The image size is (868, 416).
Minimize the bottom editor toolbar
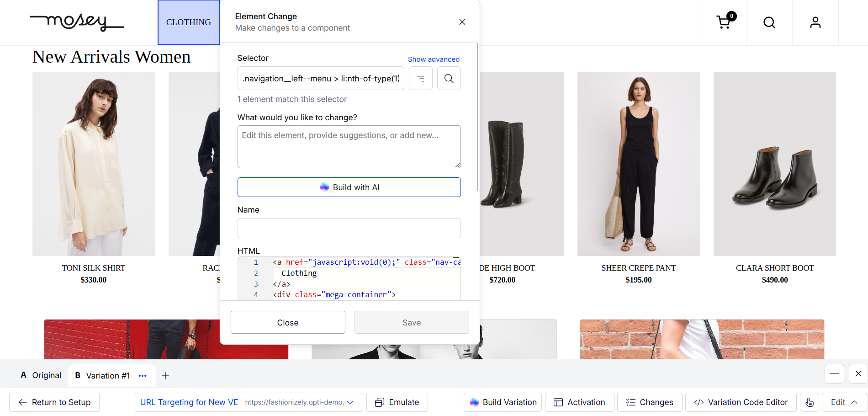pyautogui.click(x=834, y=373)
